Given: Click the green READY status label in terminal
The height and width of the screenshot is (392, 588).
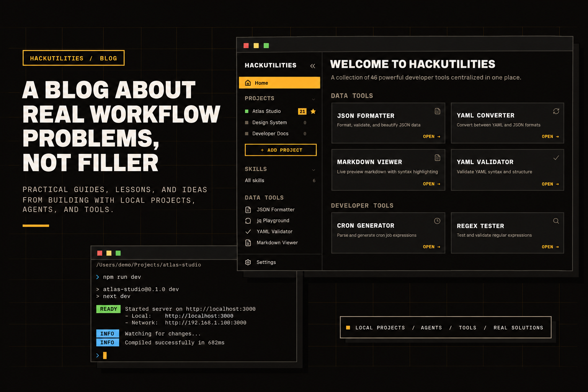Looking at the screenshot, I should (x=108, y=309).
